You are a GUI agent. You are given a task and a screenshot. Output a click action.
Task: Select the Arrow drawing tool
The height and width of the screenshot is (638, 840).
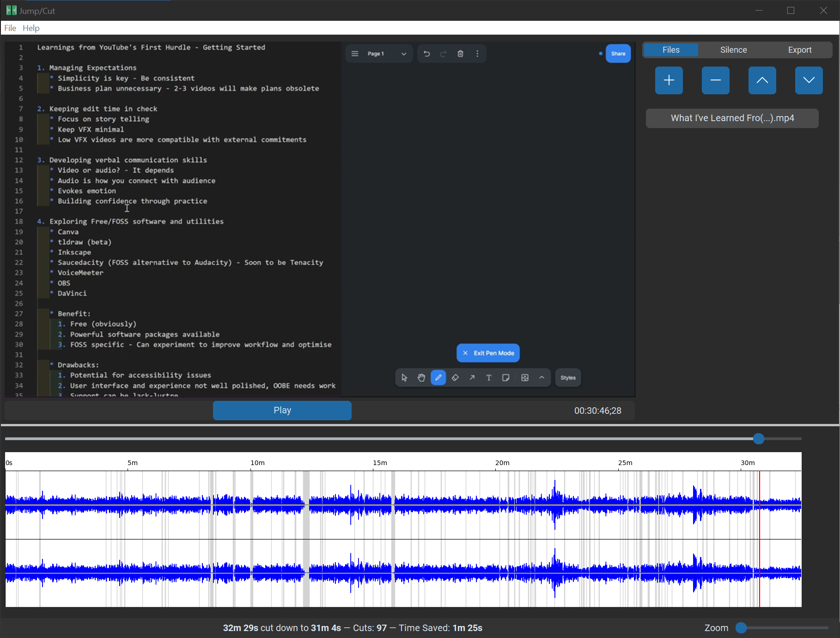(x=472, y=378)
